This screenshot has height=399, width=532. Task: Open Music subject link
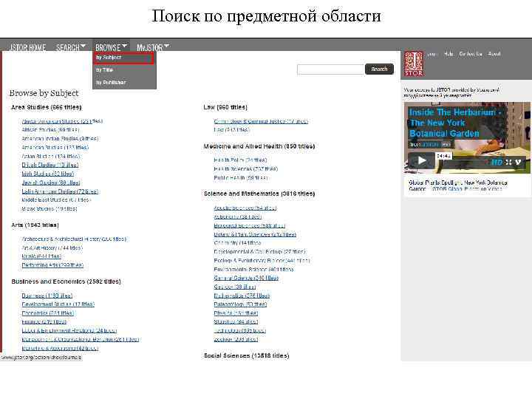41,256
